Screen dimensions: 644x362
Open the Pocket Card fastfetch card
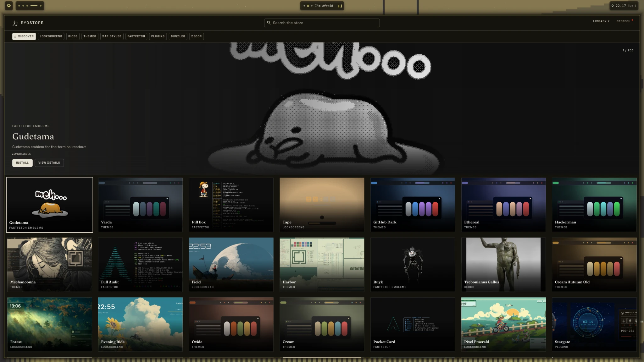coord(413,324)
